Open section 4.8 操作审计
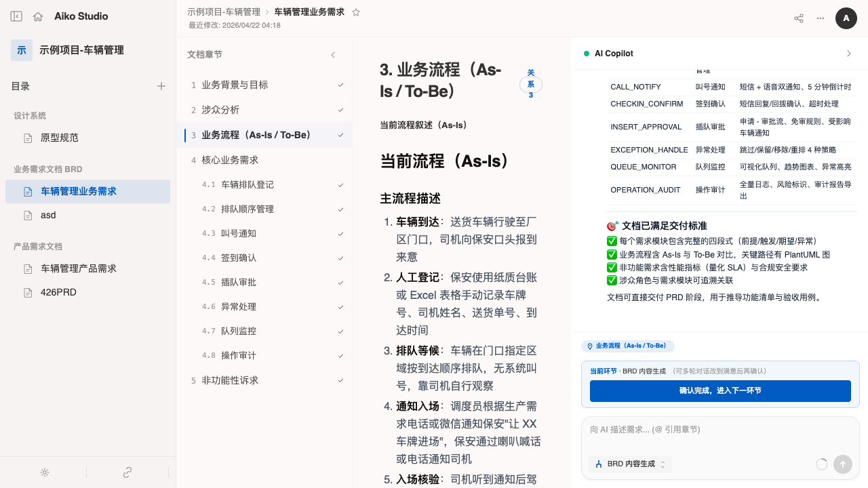The width and height of the screenshot is (868, 488). [264, 356]
